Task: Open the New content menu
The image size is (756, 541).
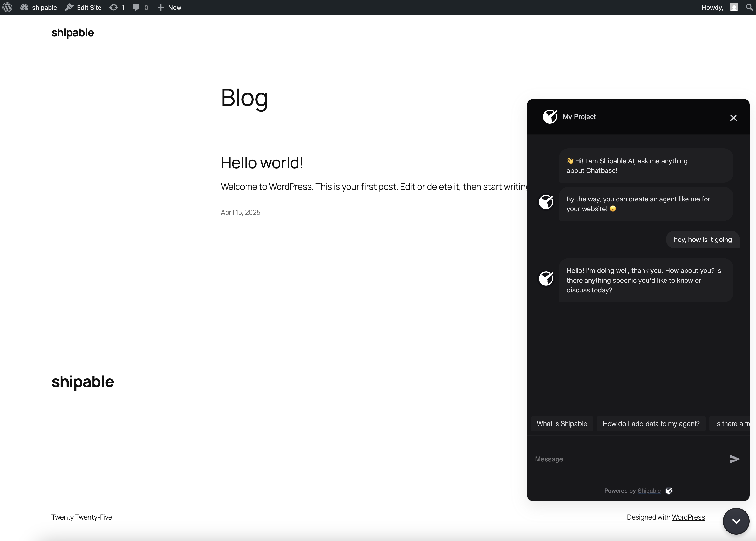Action: (x=169, y=7)
